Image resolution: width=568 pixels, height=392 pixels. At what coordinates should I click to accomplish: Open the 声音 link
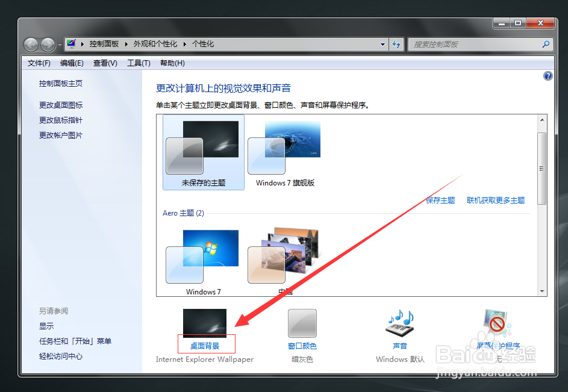(x=400, y=346)
